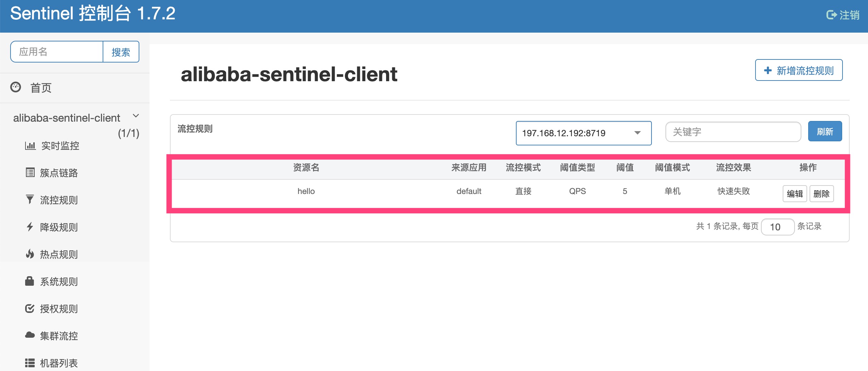The height and width of the screenshot is (371, 868).
Task: Click the list icon for 簇点链路
Action: point(30,173)
